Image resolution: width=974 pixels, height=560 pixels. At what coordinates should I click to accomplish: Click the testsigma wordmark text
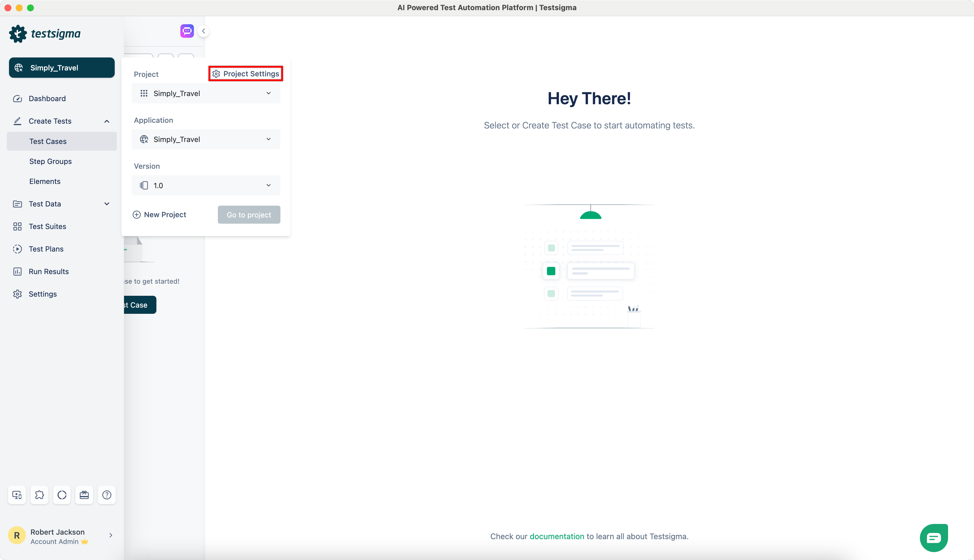point(56,34)
